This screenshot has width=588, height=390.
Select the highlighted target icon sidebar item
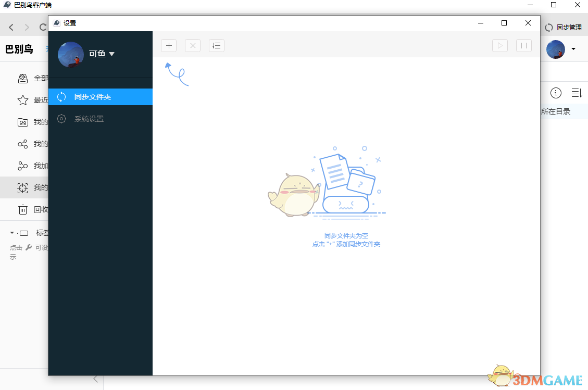(x=23, y=188)
